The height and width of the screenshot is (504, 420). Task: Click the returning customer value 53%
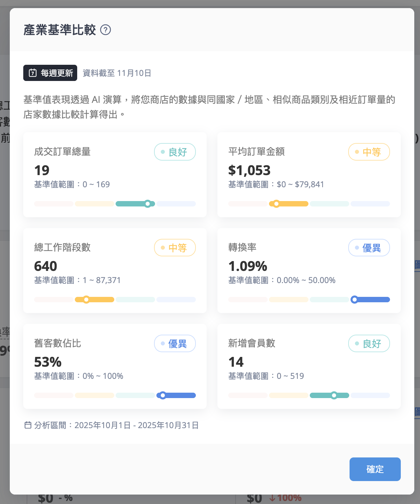[48, 362]
